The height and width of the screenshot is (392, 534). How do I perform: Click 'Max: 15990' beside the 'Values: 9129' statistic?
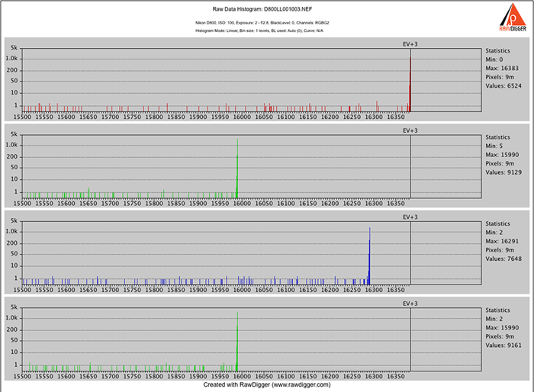click(502, 155)
